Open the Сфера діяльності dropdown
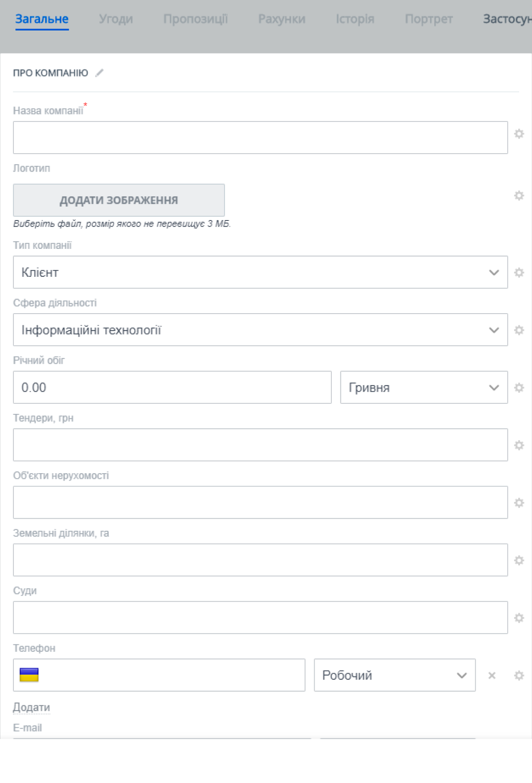 [260, 330]
